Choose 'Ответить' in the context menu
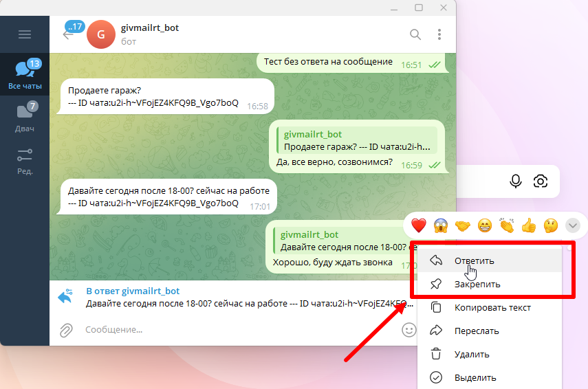Viewport: 588px width, 389px height. pos(474,260)
